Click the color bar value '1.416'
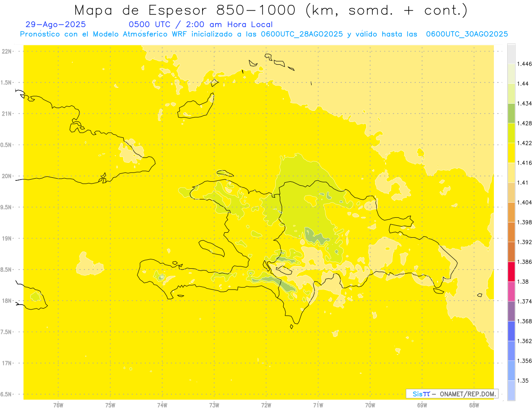This screenshot has height=411, width=532. tap(525, 163)
